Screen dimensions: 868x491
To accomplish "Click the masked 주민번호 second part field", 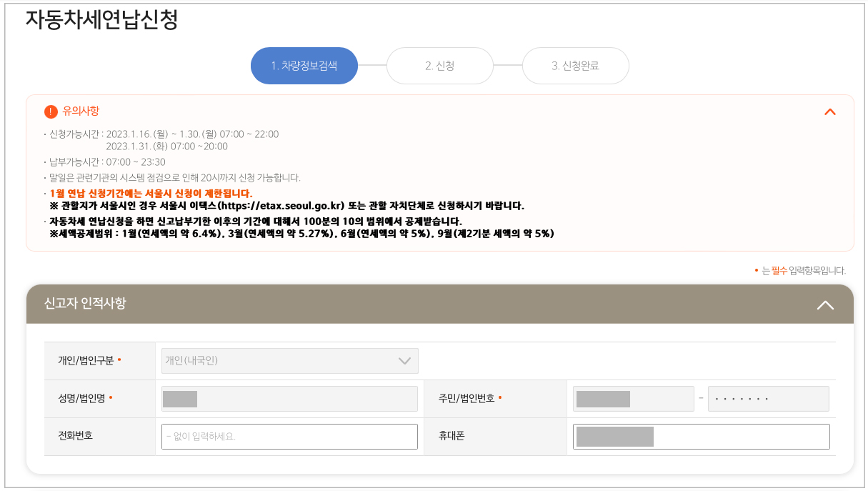I will [x=768, y=399].
